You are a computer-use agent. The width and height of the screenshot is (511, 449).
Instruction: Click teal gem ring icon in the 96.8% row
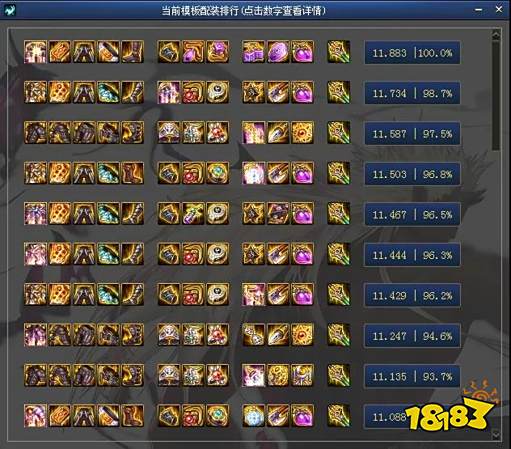point(217,173)
